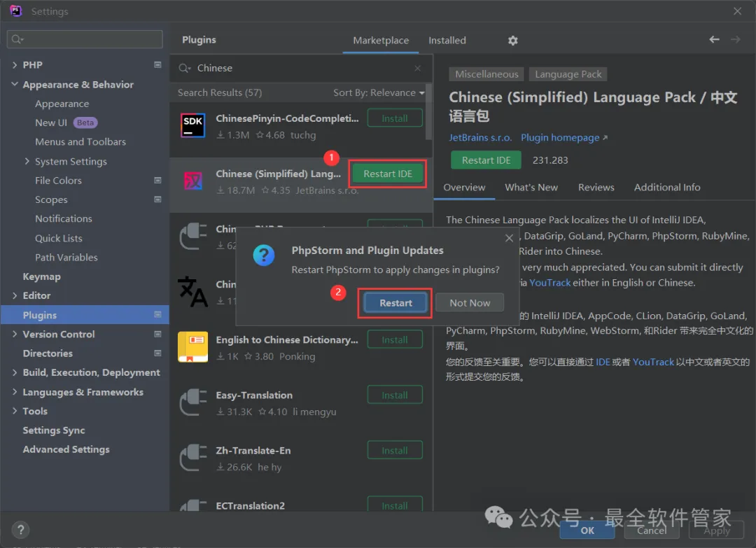This screenshot has height=548, width=756.
Task: Click the ChinesePinyin SDK plugin icon
Action: 193,125
